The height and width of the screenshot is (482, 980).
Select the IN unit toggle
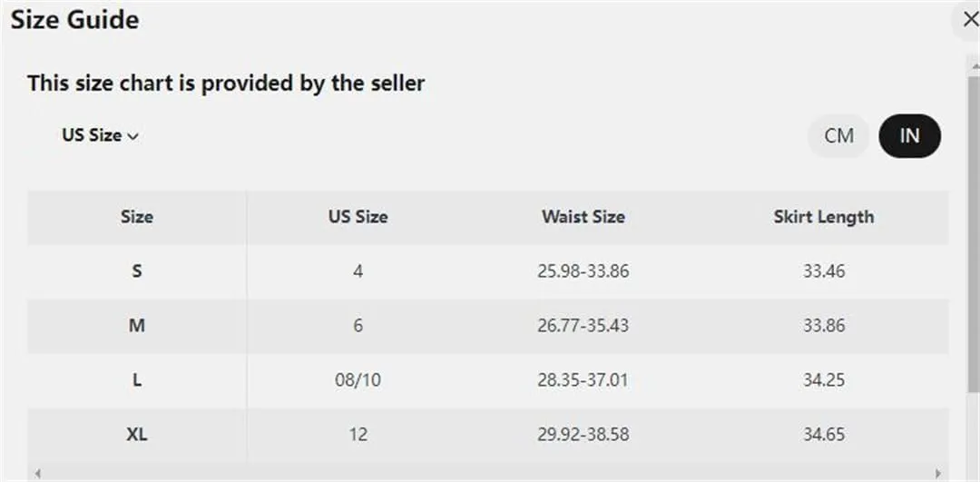pos(909,135)
